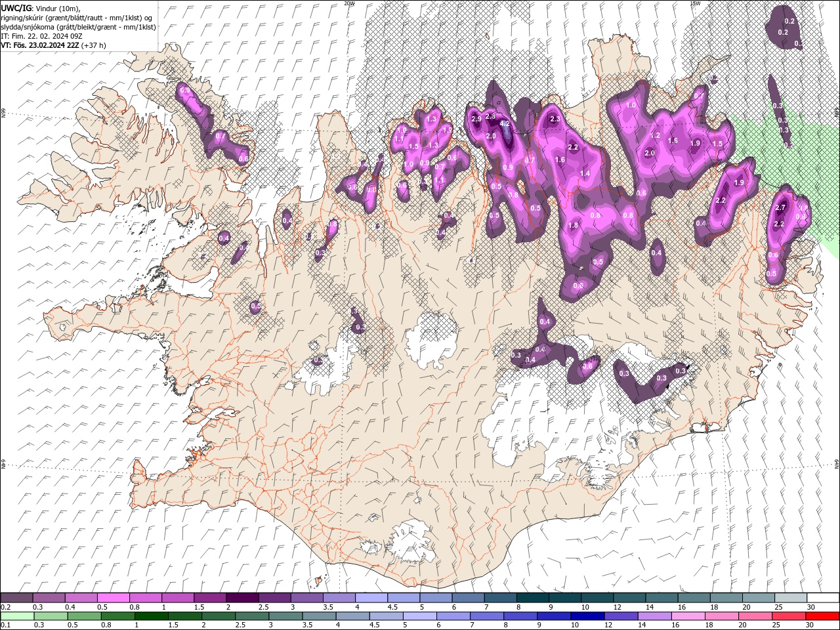Screen dimensions: 840x630
Task: Click the rose pink 20 rain scale swatch
Action: click(x=755, y=616)
